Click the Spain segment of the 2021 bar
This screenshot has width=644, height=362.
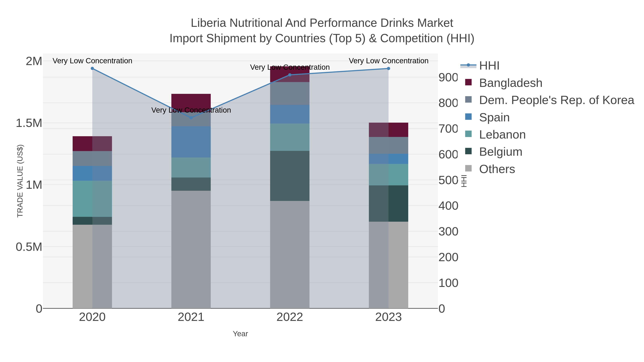pos(191,142)
